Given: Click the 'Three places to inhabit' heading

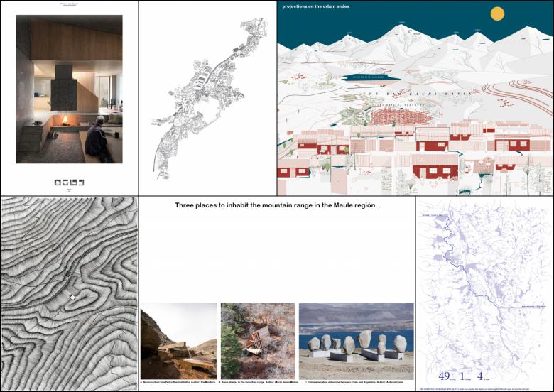Looking at the screenshot, I should [276, 205].
